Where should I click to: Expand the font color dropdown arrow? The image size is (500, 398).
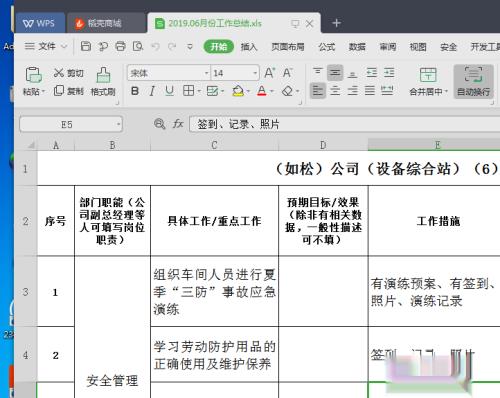pyautogui.click(x=272, y=91)
